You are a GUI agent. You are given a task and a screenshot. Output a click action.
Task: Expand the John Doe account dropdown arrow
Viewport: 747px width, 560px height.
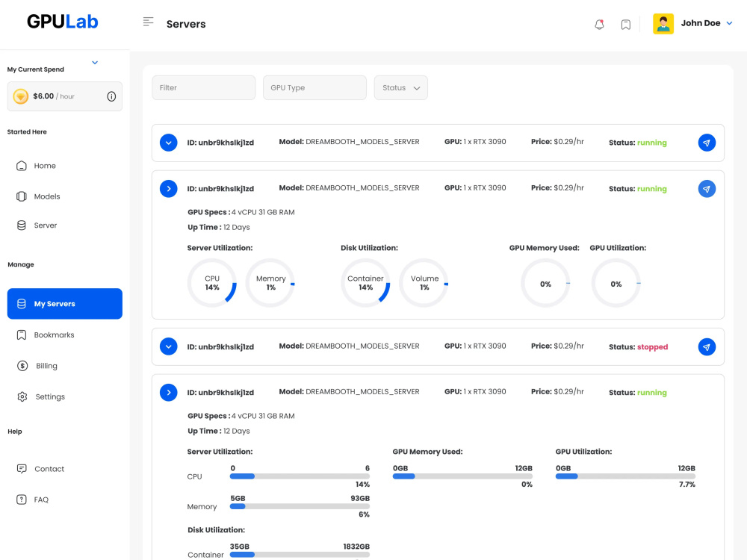click(x=729, y=23)
